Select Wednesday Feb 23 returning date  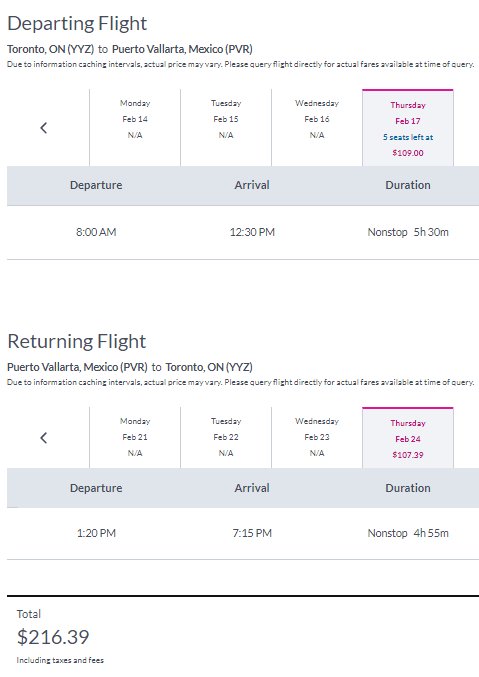pos(317,437)
